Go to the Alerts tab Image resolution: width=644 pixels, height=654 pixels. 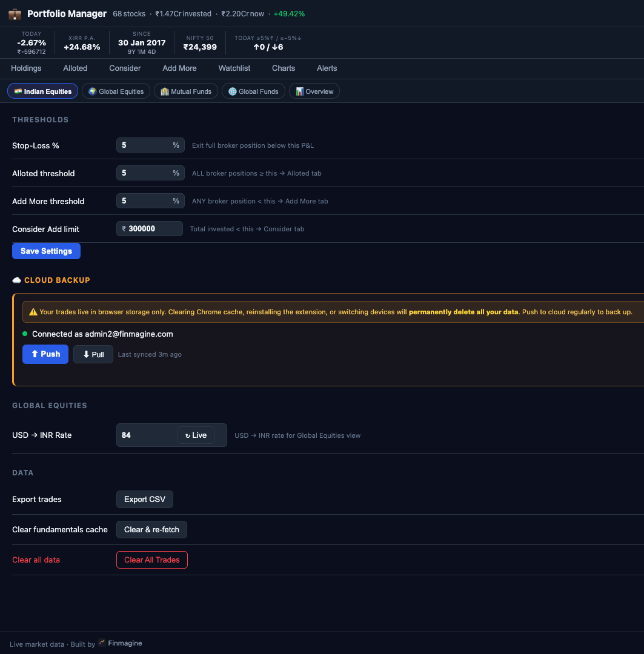pyautogui.click(x=327, y=68)
